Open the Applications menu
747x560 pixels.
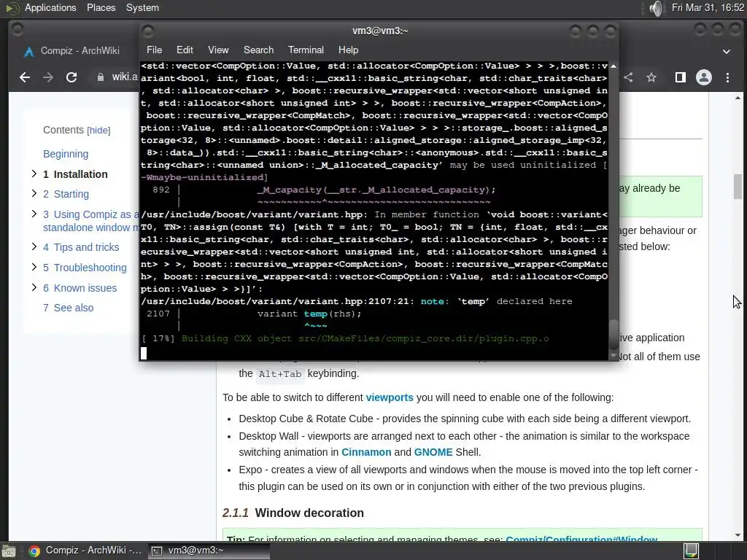point(50,7)
